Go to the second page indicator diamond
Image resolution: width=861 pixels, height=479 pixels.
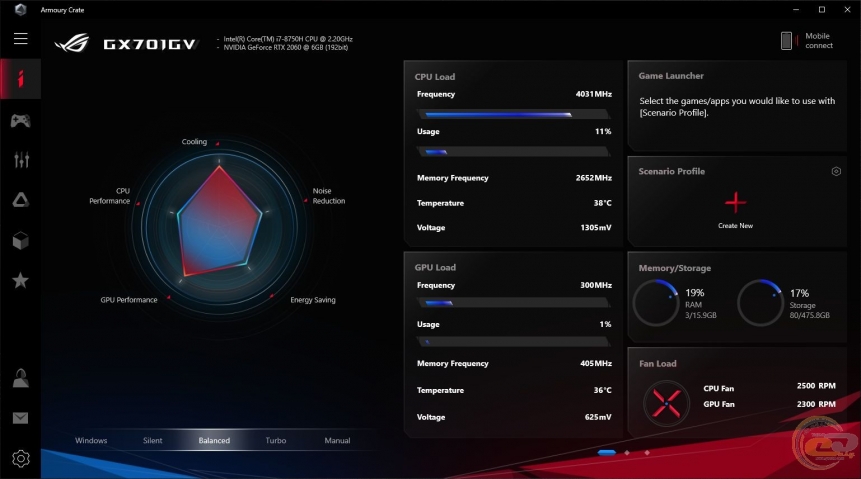point(627,453)
